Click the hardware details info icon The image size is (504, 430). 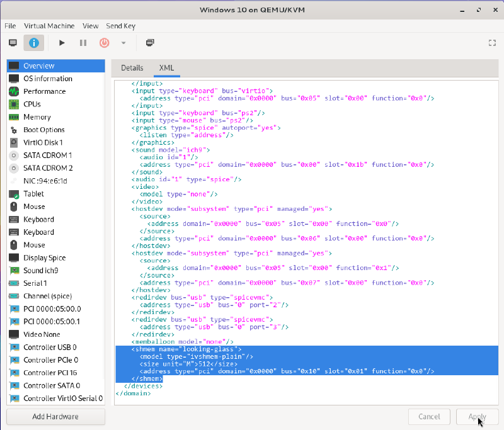[x=34, y=43]
